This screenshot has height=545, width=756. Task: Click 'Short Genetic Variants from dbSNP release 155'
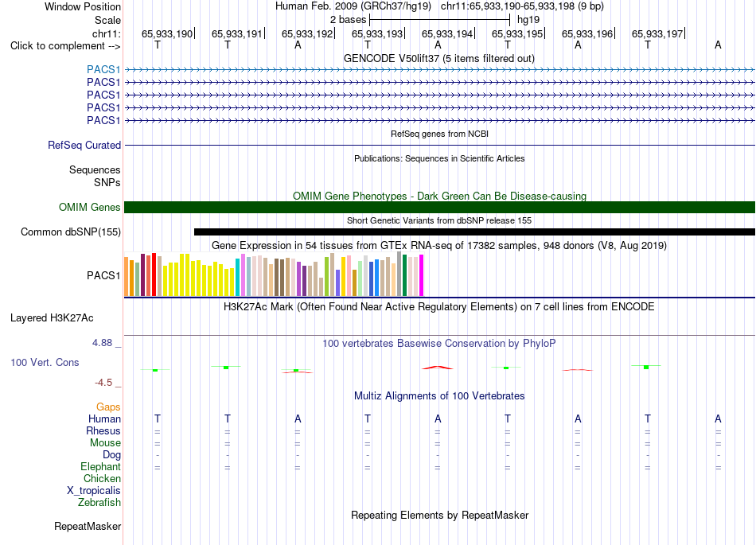439,220
